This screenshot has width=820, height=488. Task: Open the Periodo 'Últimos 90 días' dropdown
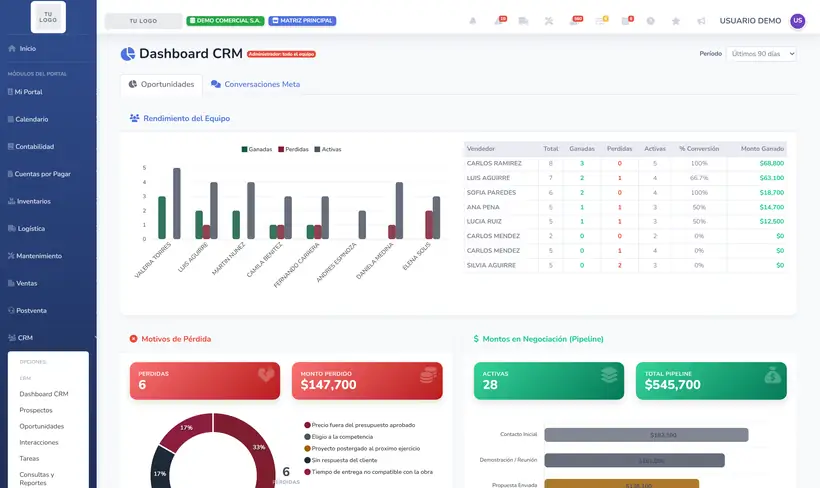[761, 54]
